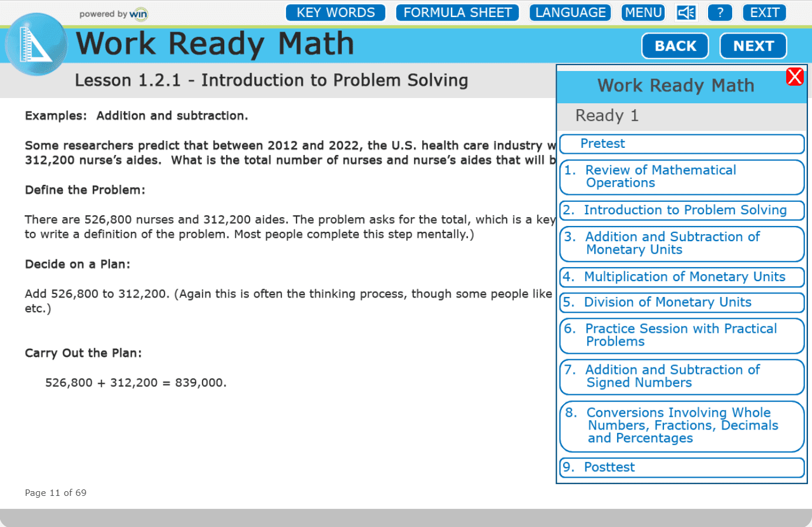
Task: Open lesson 2, Introduction to Problem Solving
Action: (682, 210)
